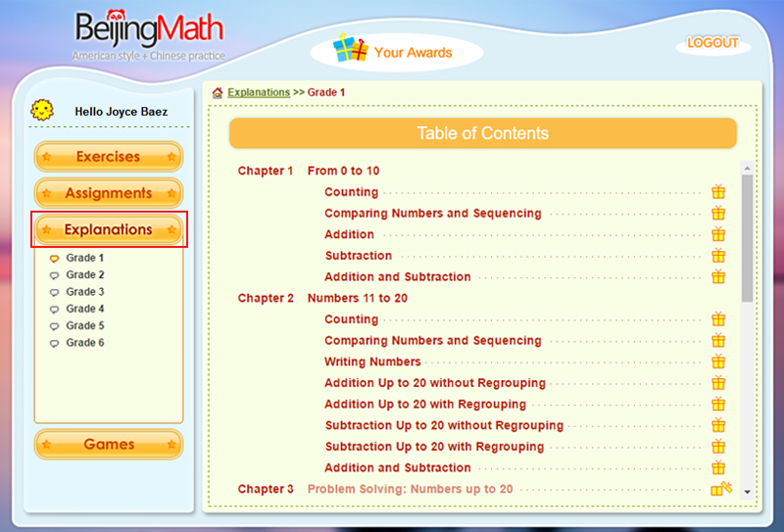Select Grade 3 in the sidebar
This screenshot has height=532, width=784.
pyautogui.click(x=85, y=292)
